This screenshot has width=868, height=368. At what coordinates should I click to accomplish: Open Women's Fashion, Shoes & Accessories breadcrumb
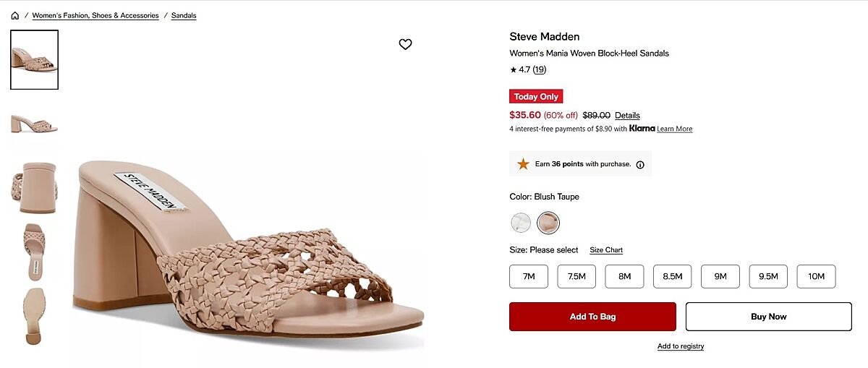pyautogui.click(x=95, y=15)
